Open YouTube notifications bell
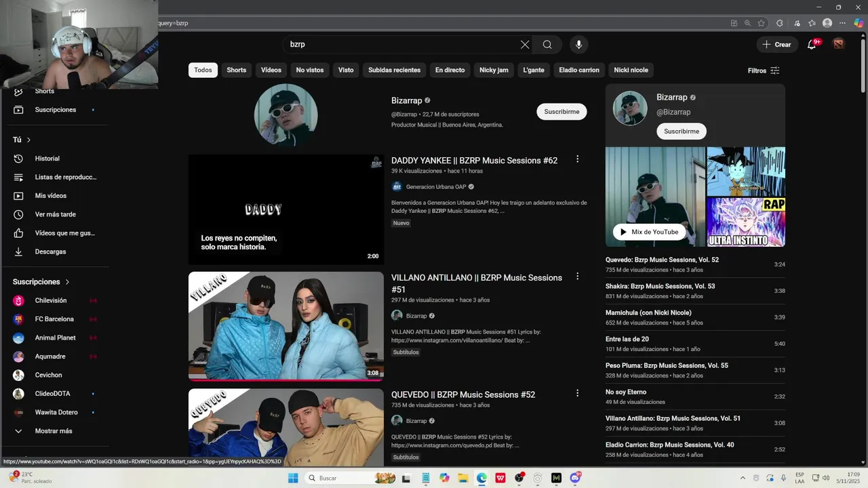868x488 pixels. [x=812, y=45]
